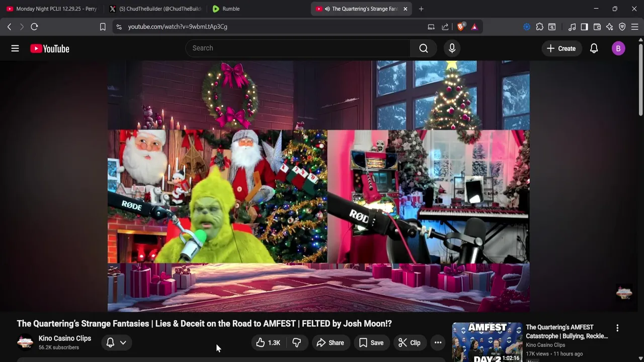This screenshot has width=644, height=362.
Task: Go to the YouTube home logo
Action: [x=49, y=49]
